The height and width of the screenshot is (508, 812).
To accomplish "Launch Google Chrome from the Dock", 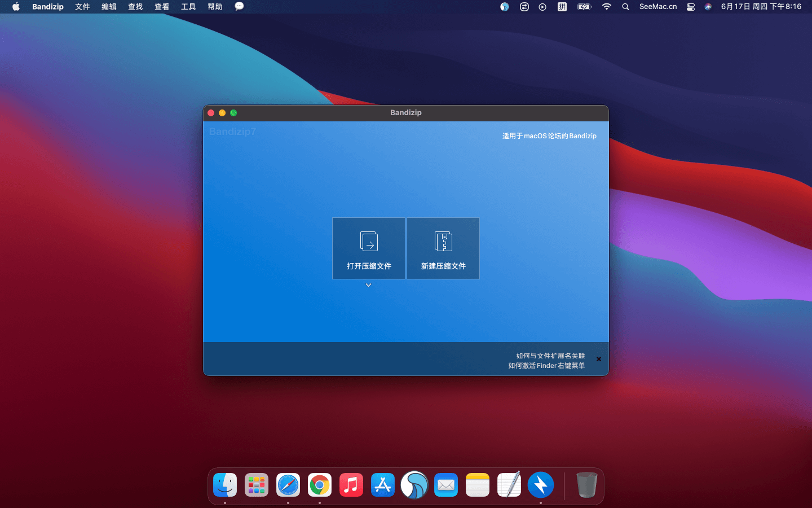I will pos(320,485).
